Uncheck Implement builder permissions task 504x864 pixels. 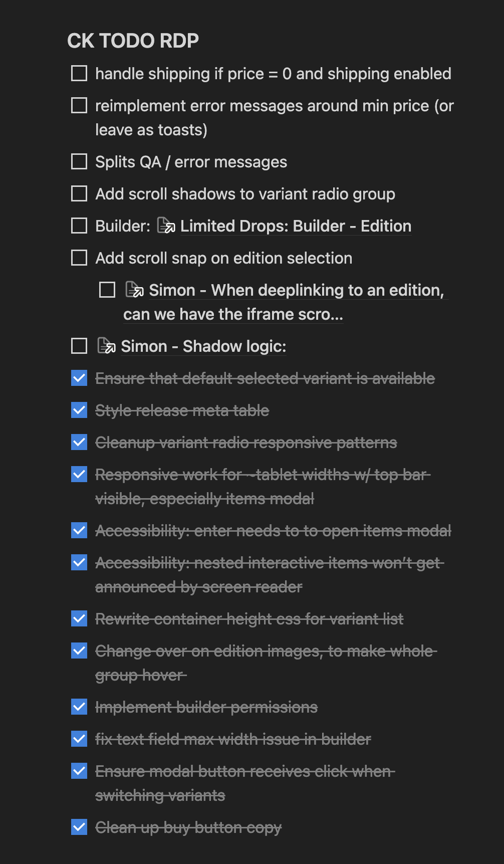[79, 707]
